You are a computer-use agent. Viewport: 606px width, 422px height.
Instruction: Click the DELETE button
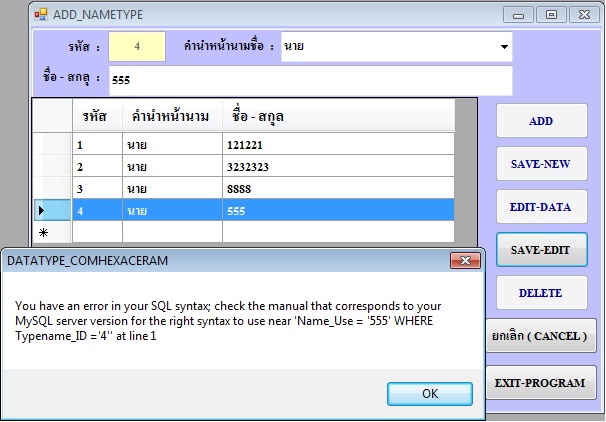(541, 293)
